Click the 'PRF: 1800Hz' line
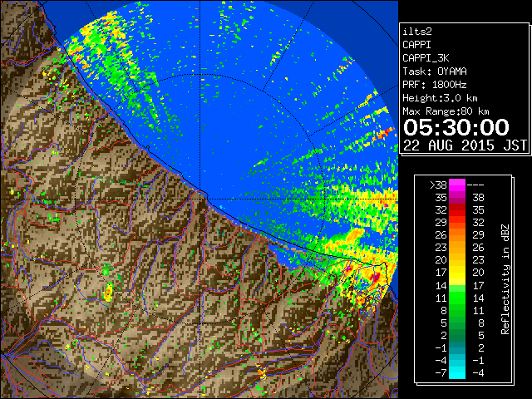This screenshot has width=532, height=399. pos(435,85)
